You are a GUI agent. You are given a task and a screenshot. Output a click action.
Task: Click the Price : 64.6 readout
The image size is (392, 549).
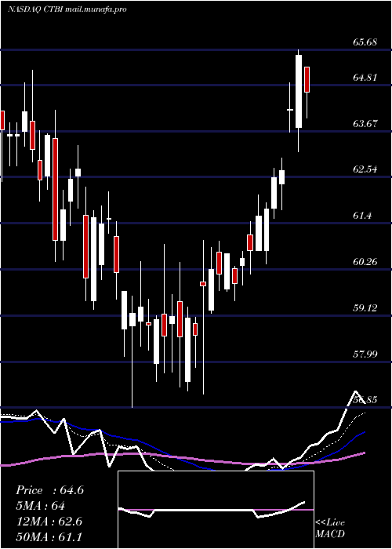tap(49, 490)
